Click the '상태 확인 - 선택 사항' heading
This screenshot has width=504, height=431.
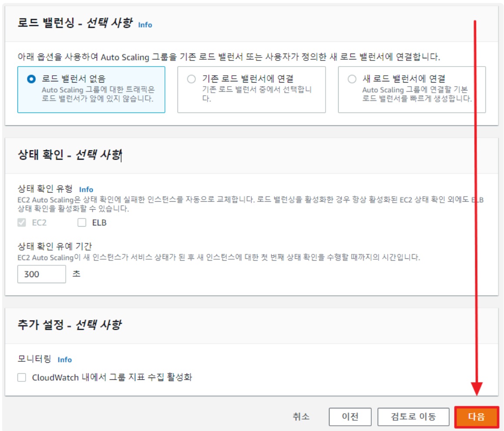pyautogui.click(x=70, y=155)
